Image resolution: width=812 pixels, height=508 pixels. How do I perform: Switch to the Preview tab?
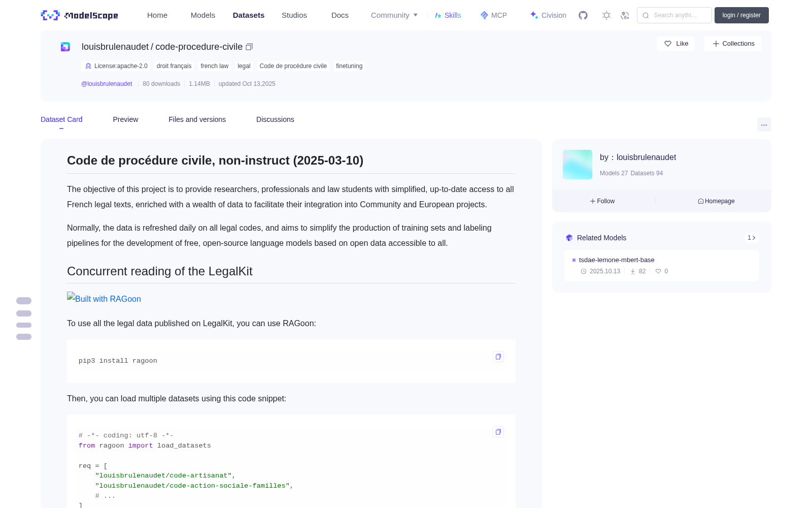coord(125,119)
